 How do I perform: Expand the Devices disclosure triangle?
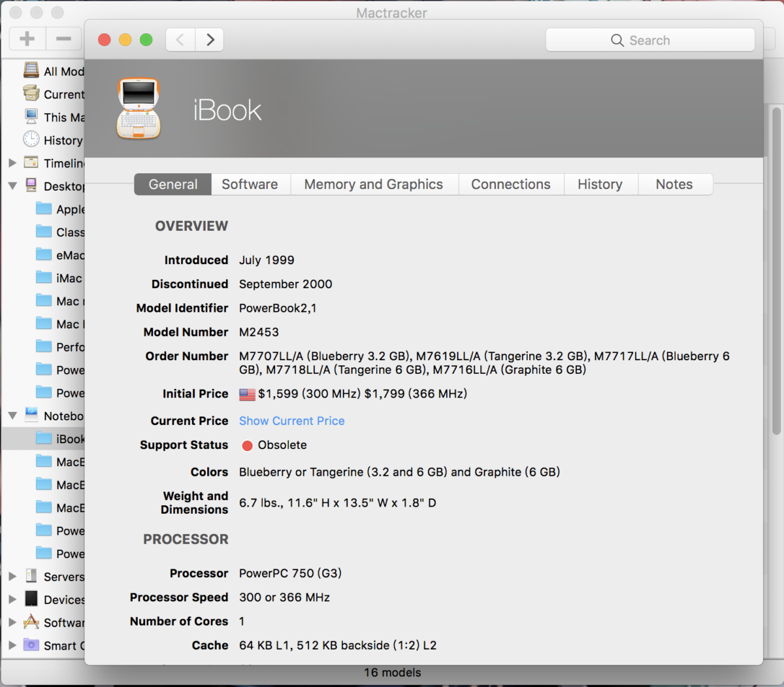coord(12,599)
